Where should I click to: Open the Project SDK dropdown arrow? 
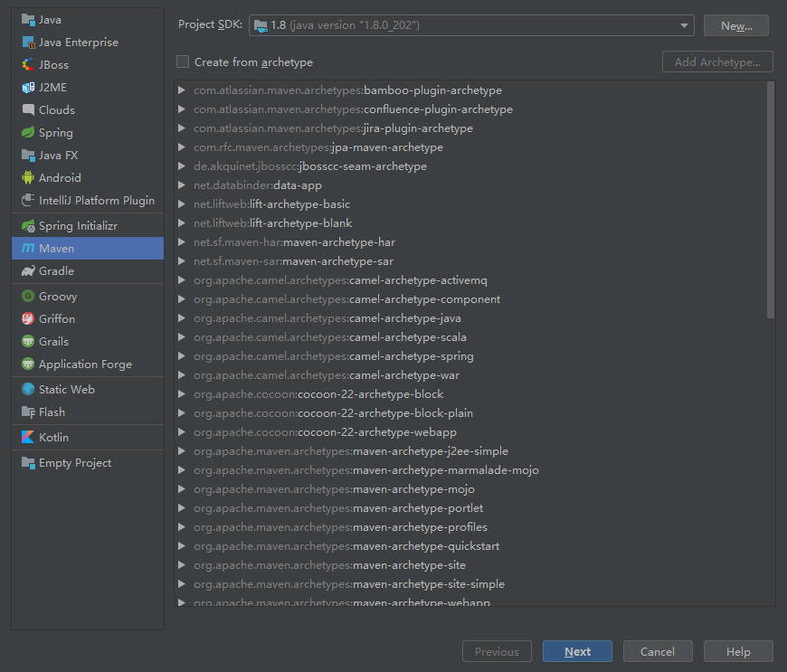coord(684,25)
